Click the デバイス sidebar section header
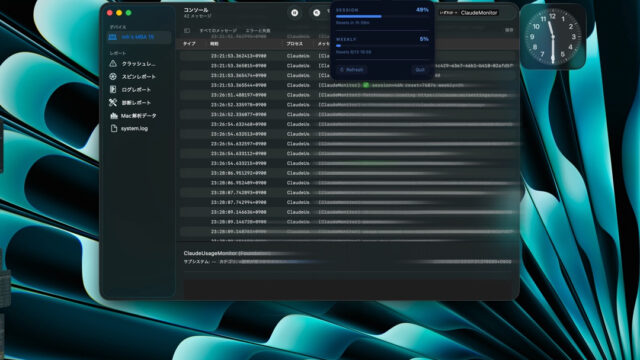The height and width of the screenshot is (360, 640). click(x=118, y=27)
